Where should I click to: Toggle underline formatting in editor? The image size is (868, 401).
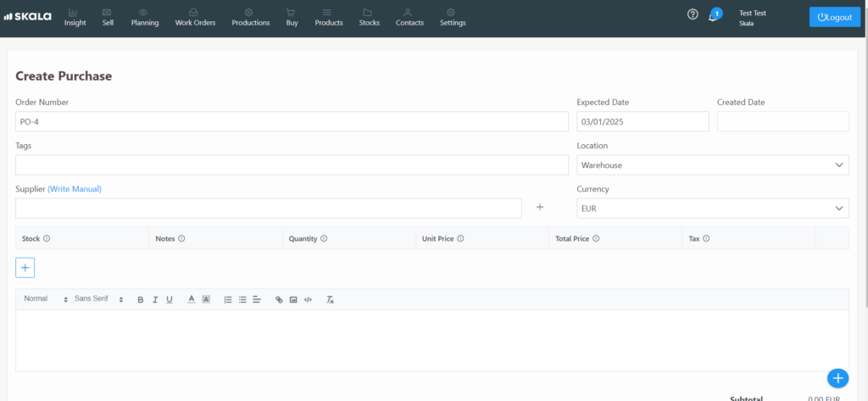170,299
